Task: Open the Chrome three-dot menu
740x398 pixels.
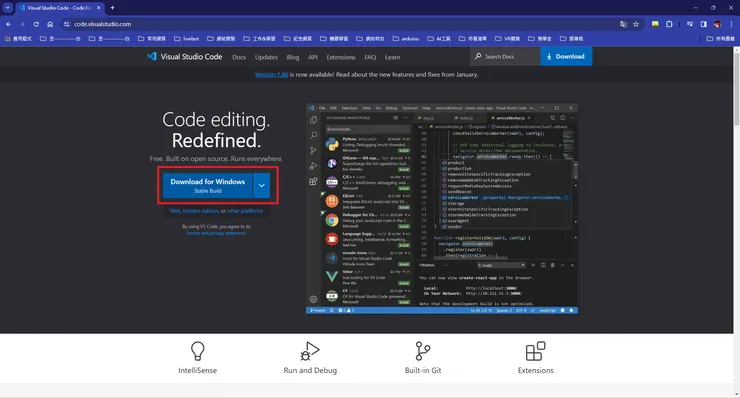Action: coord(732,24)
